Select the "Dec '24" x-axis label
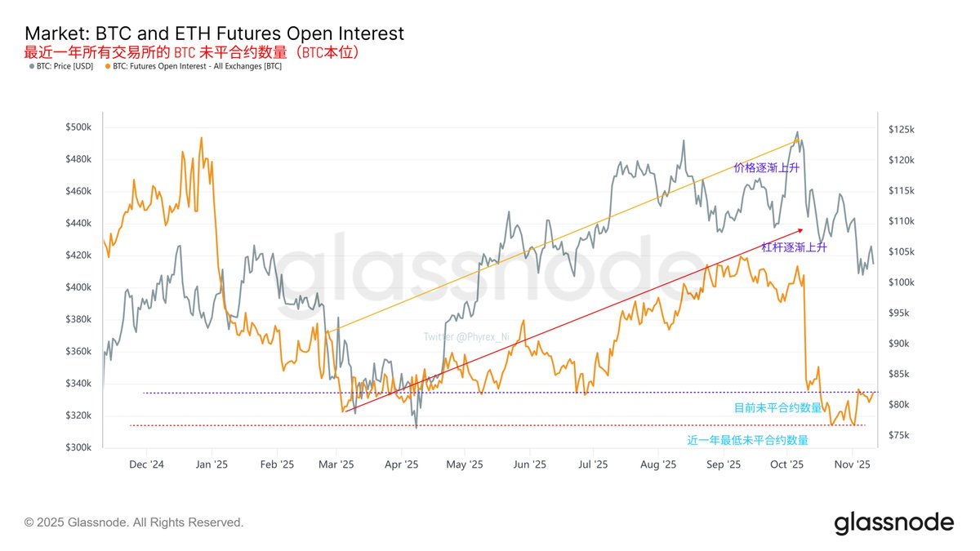 (147, 464)
